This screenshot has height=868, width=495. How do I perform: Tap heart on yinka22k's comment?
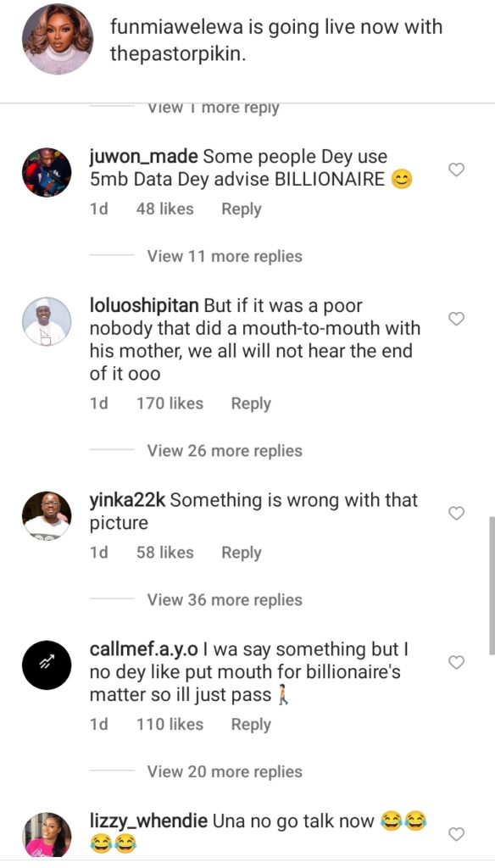[x=456, y=514]
